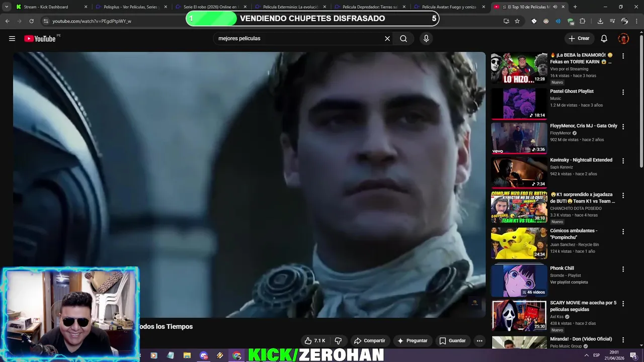The image size is (644, 362).
Task: Open the Crear upload menu
Action: 579,38
